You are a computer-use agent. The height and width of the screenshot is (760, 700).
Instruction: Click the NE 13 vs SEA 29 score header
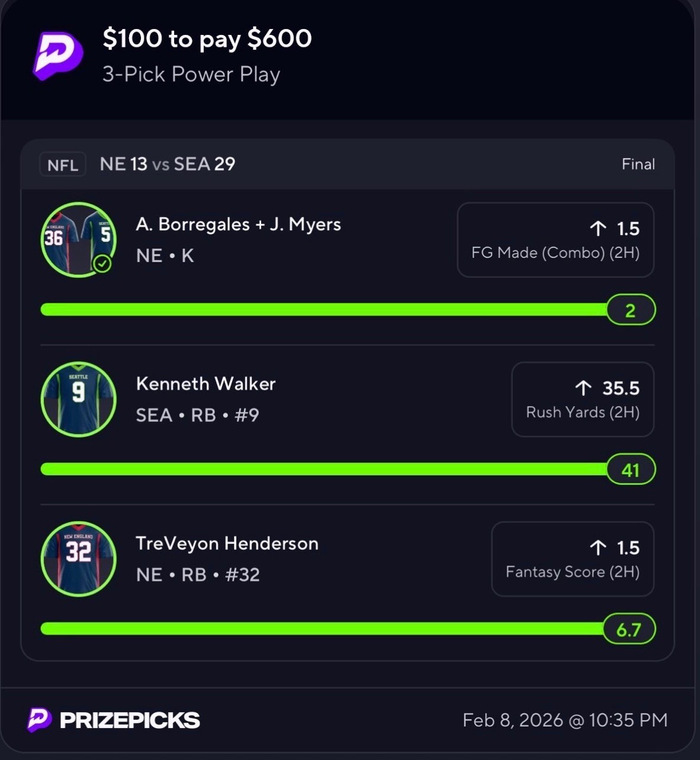pos(168,164)
